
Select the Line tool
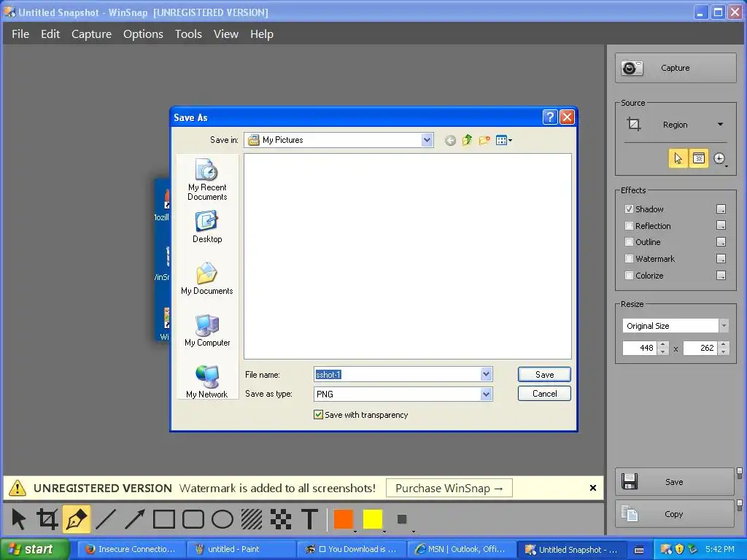(x=106, y=519)
